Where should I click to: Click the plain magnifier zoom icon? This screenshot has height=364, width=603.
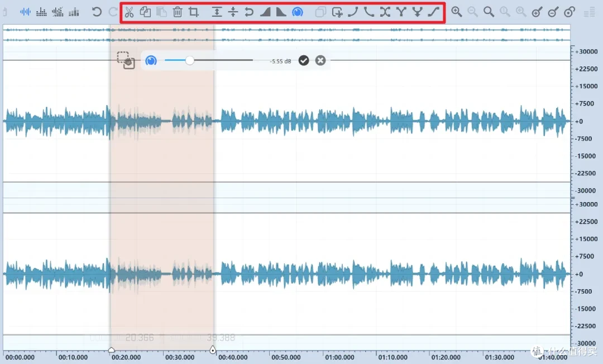coord(489,12)
